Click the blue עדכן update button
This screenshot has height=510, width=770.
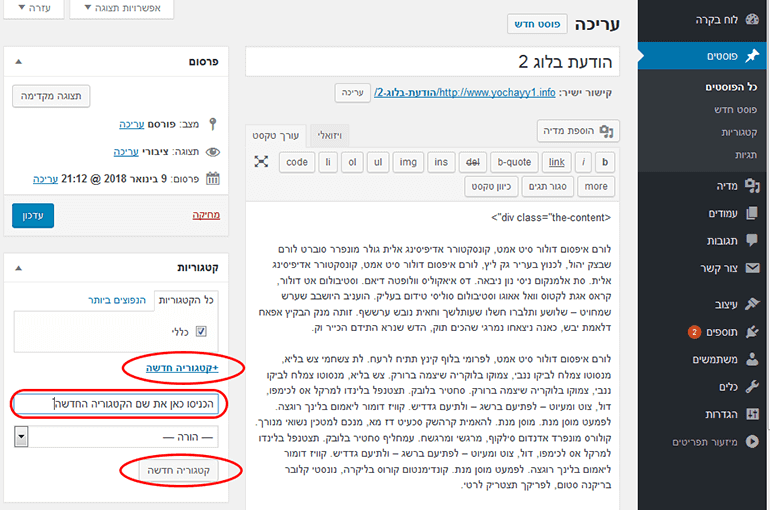[33, 215]
